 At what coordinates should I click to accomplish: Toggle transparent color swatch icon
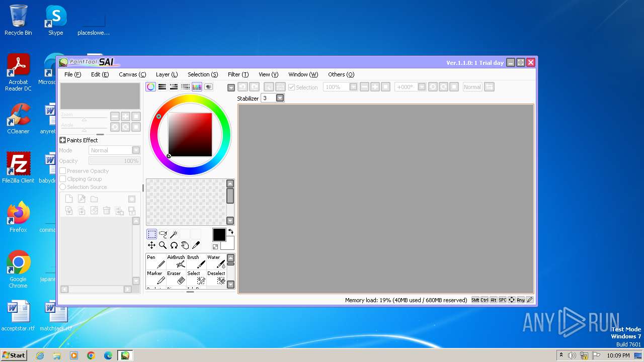(215, 247)
